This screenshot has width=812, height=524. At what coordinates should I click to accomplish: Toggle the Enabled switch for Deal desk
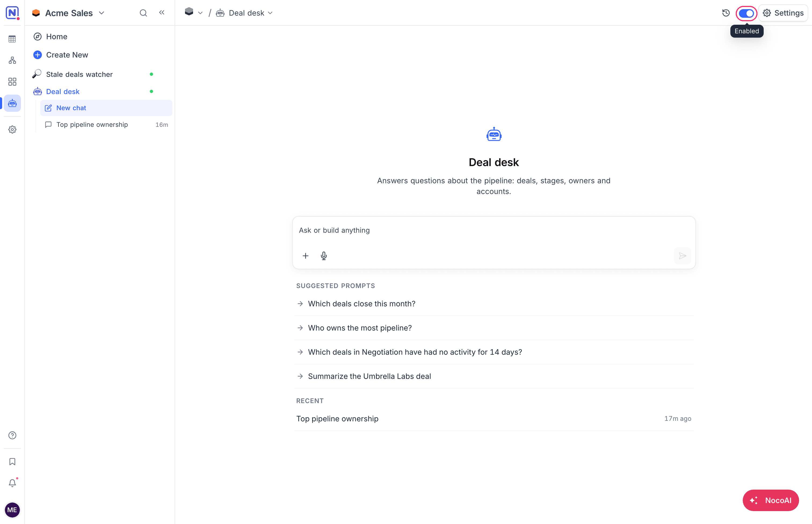coord(746,14)
